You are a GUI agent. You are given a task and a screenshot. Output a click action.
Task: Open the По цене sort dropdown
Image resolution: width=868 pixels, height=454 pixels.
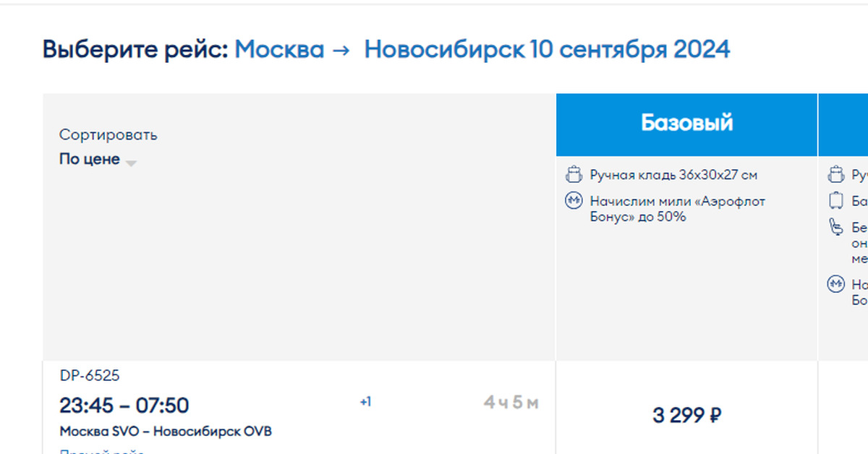pos(90,159)
